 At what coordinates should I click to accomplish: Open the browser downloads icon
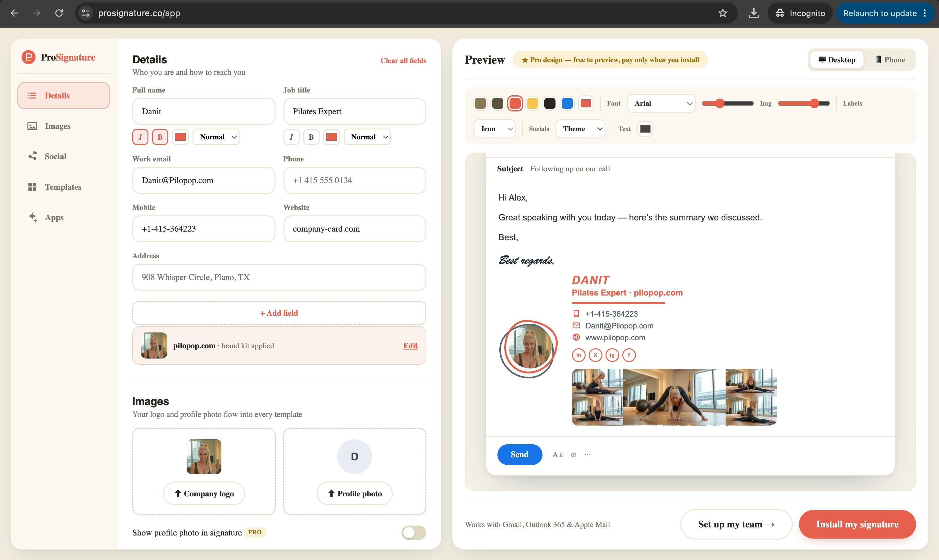point(754,13)
